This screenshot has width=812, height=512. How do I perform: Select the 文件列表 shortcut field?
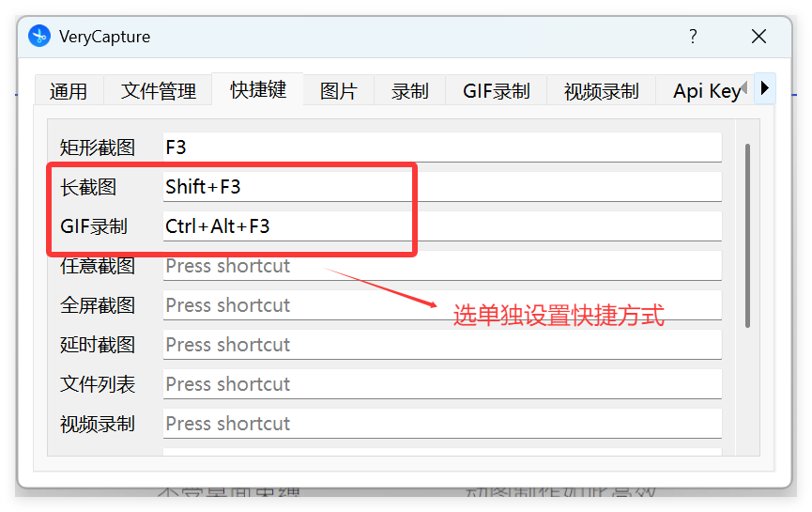[441, 384]
